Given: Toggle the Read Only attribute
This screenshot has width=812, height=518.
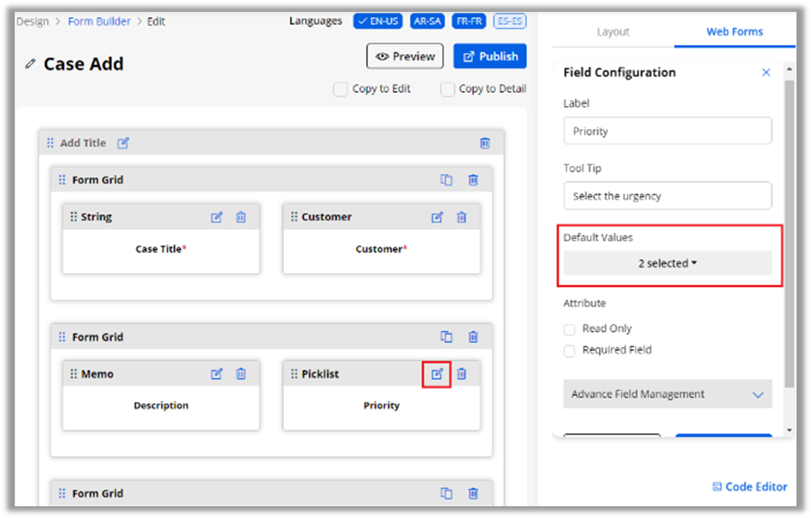Looking at the screenshot, I should 569,329.
